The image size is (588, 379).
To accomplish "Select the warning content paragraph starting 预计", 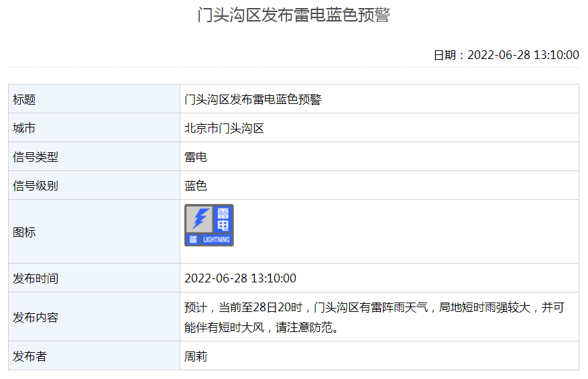I will pyautogui.click(x=374, y=317).
